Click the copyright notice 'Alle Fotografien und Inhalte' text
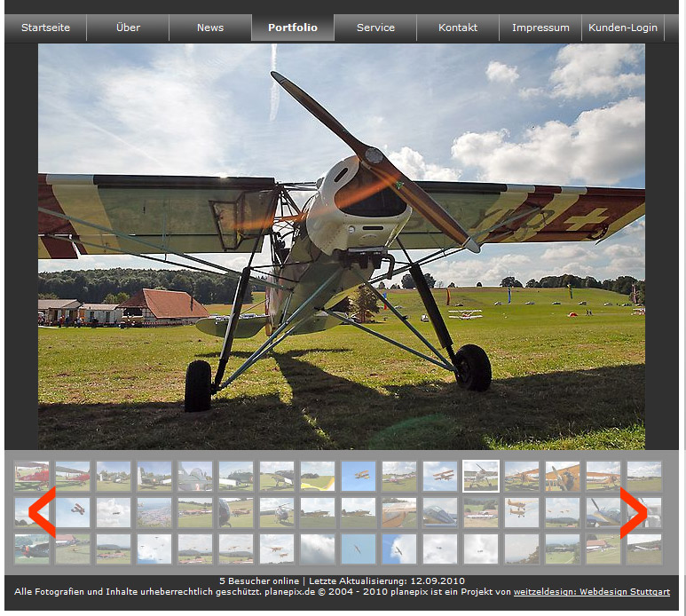686x616 pixels. (x=138, y=591)
